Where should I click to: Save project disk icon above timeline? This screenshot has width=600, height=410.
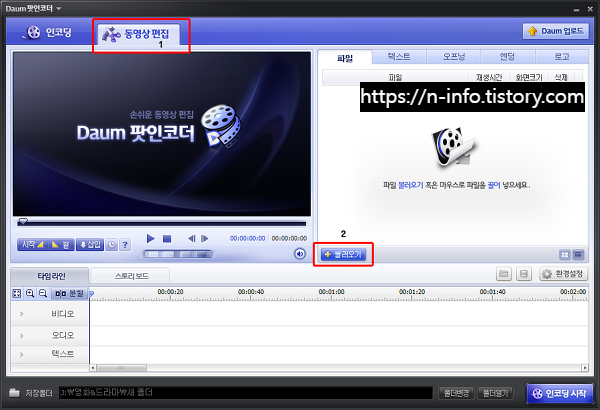tap(524, 274)
